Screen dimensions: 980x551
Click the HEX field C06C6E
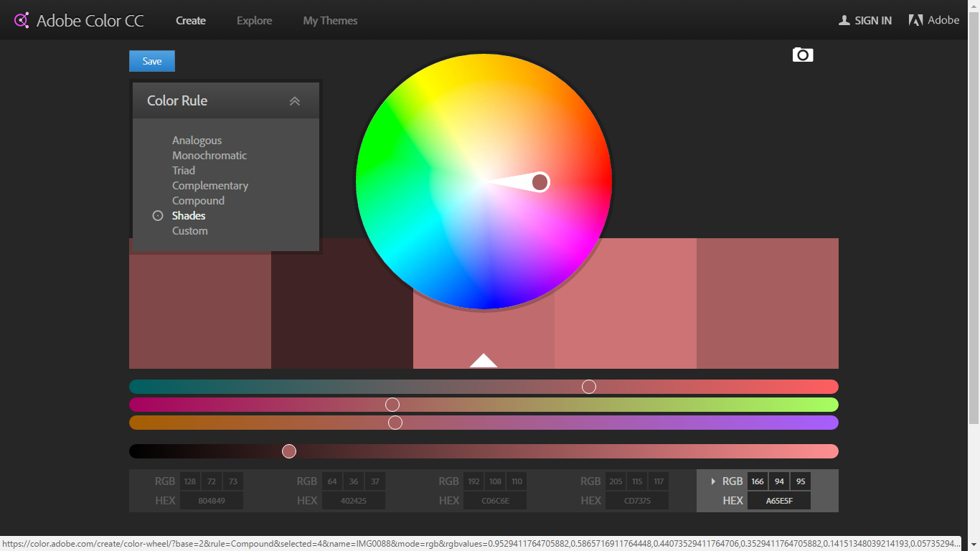(495, 501)
